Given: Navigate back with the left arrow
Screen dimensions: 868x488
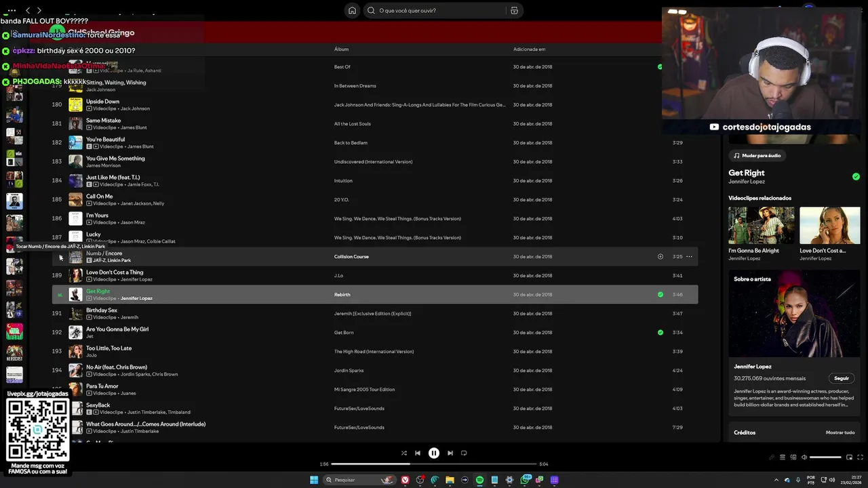Looking at the screenshot, I should pos(28,10).
